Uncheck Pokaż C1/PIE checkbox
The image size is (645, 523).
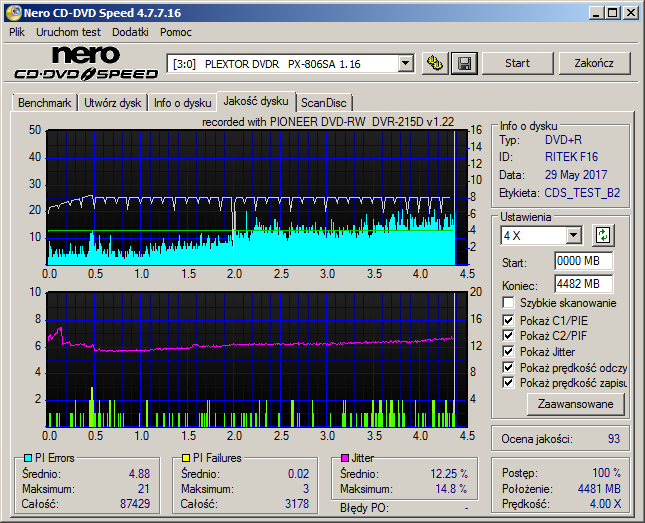(508, 320)
